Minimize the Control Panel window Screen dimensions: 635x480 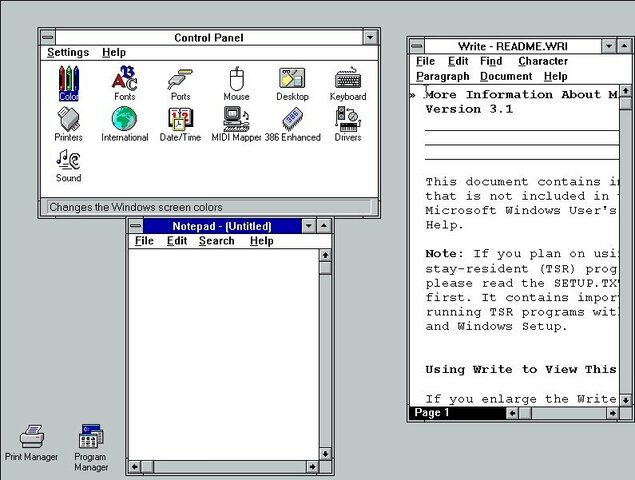coord(370,38)
